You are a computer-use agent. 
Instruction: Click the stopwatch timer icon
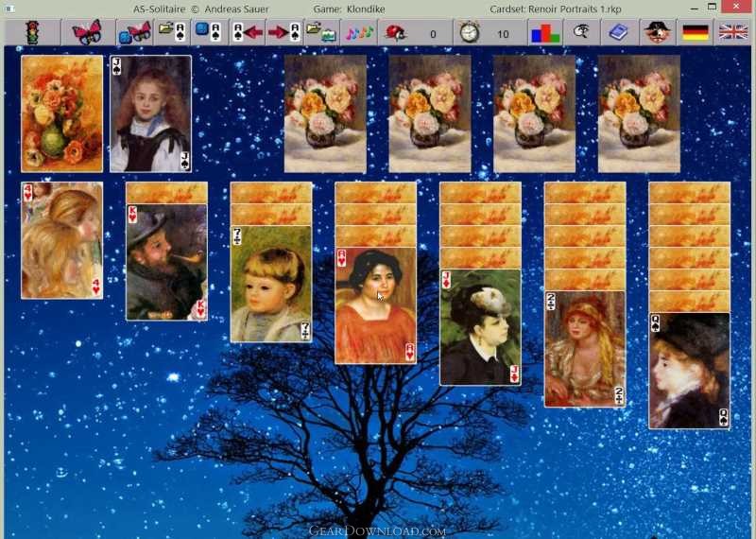tap(469, 33)
